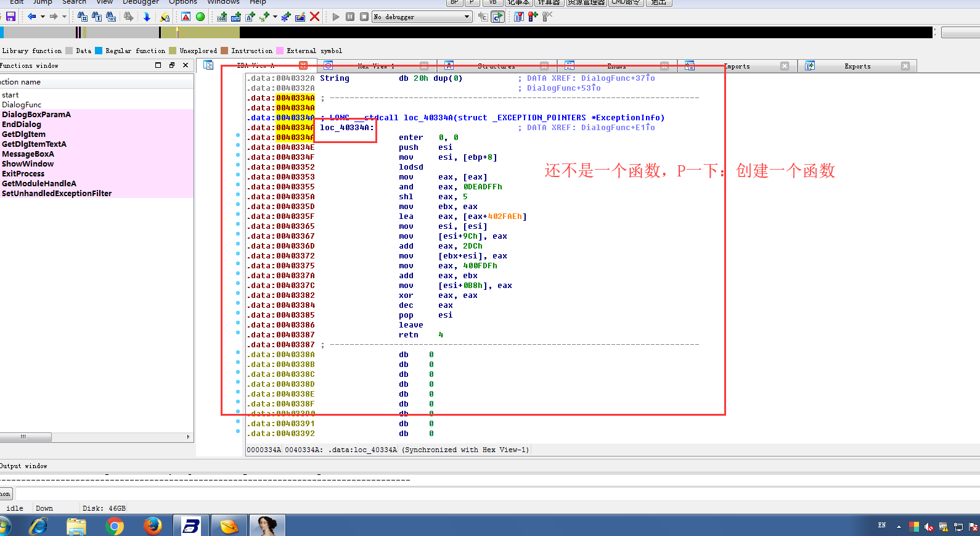Click the text search binoculars icon
Screen dimensions: 980x536
(97, 17)
